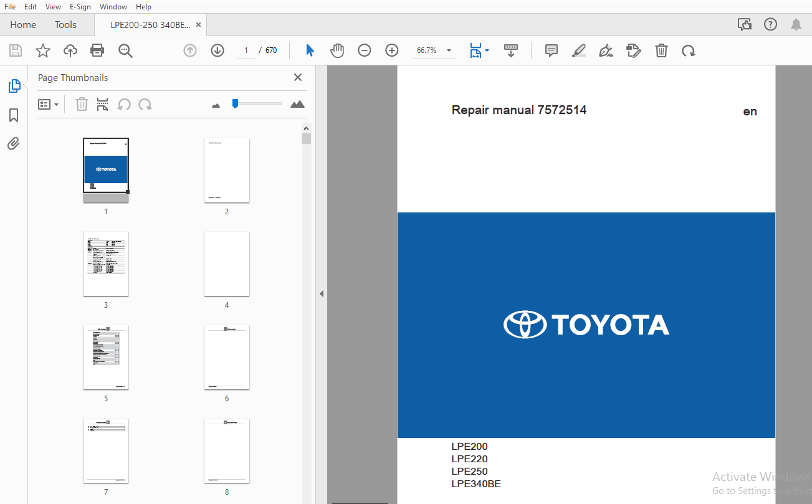Zoom in with plus button

(392, 50)
